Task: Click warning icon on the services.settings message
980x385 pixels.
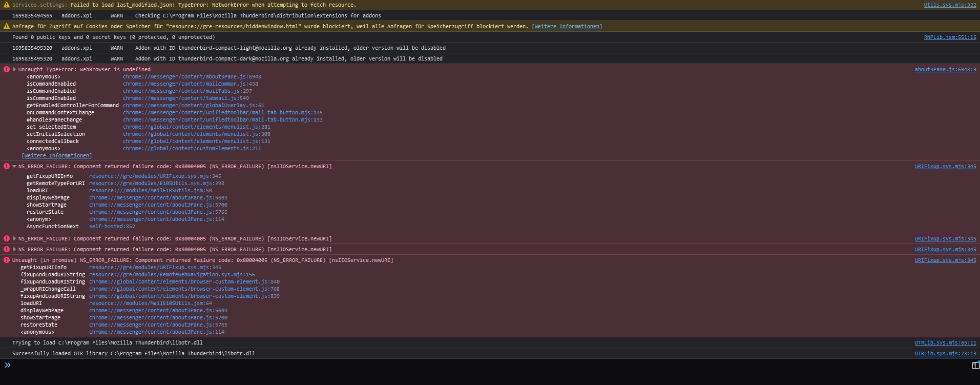Action: click(7, 5)
